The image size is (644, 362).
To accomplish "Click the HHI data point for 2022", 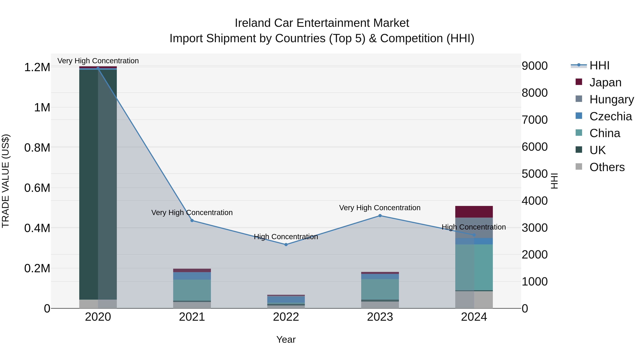I will tap(286, 245).
